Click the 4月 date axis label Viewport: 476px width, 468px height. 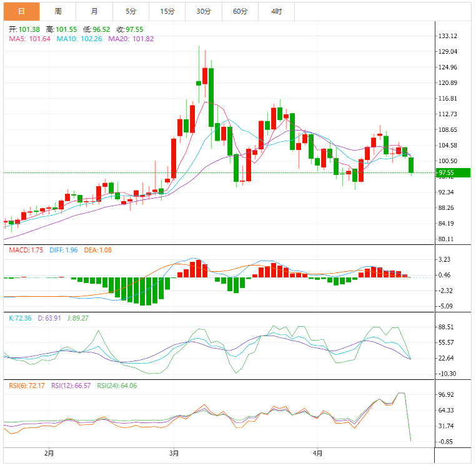point(317,454)
